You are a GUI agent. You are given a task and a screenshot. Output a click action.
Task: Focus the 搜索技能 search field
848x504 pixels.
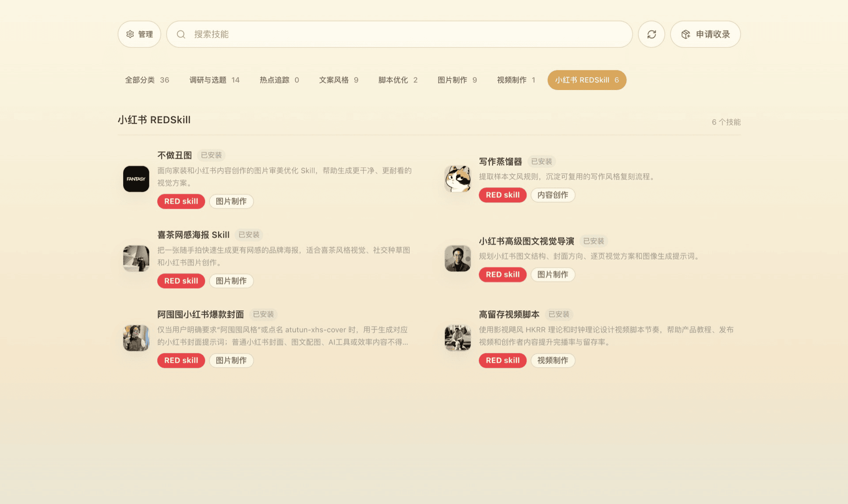pos(399,34)
